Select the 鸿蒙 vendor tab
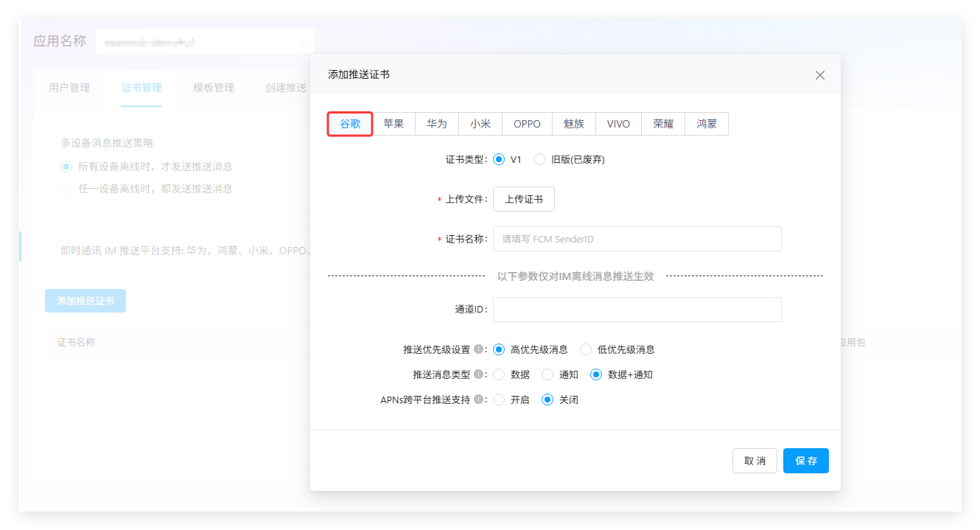Screen dimensions: 980x530 point(706,124)
